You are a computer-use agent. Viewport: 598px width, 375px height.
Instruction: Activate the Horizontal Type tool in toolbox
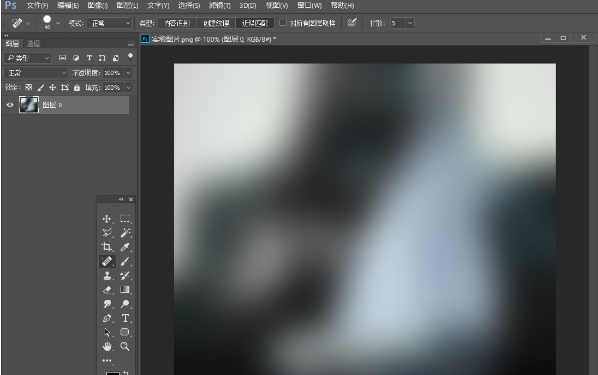125,318
